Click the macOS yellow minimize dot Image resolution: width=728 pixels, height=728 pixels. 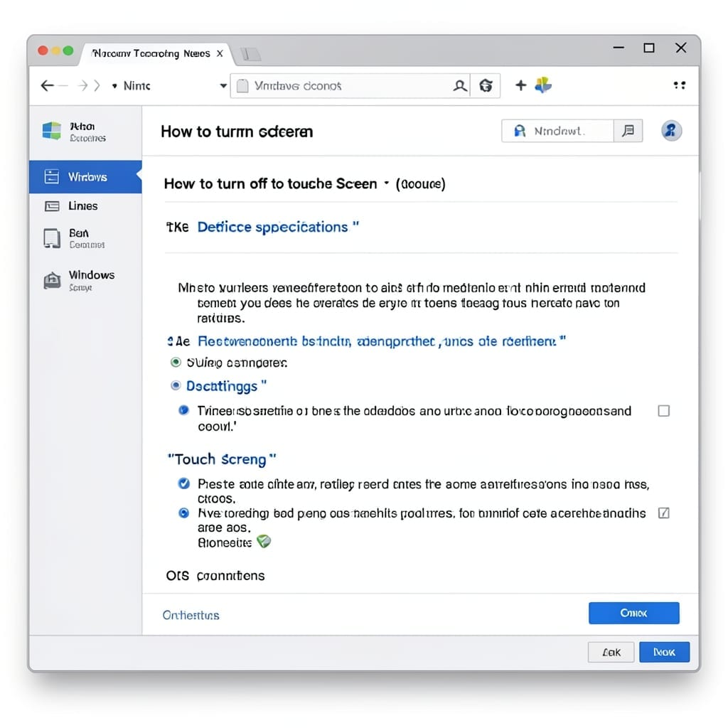coord(55,50)
